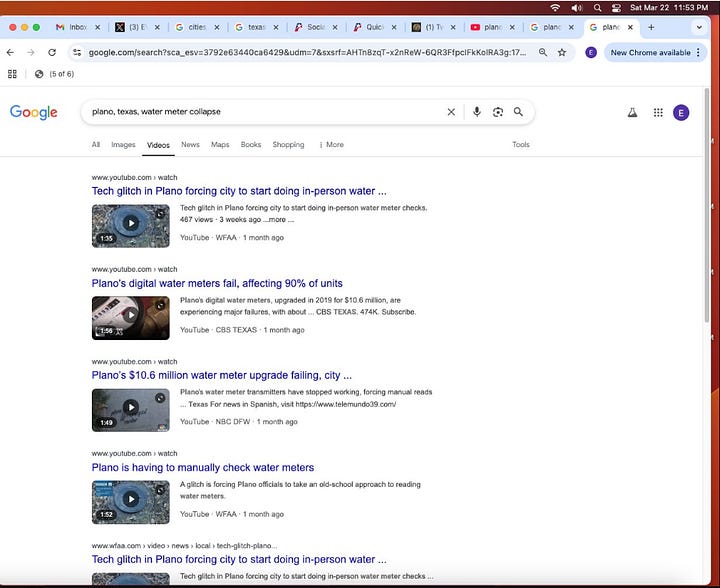The width and height of the screenshot is (720, 588).
Task: Open 'Plano's digital water meters fail' result
Action: coord(217,283)
